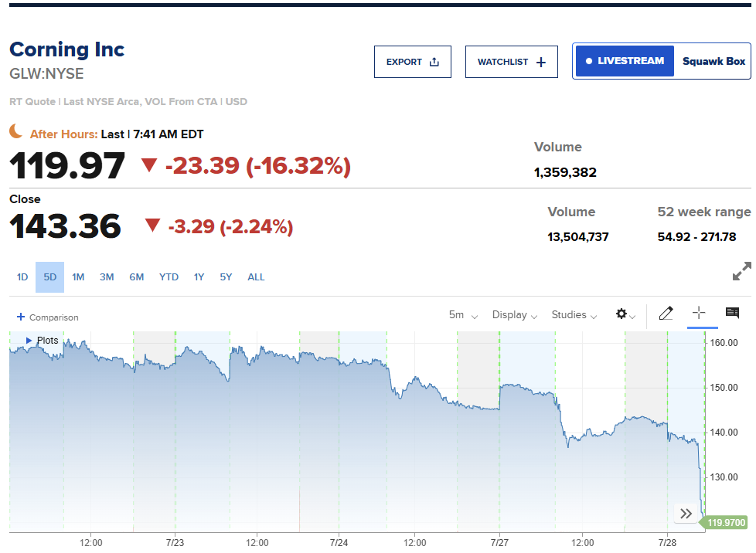Screen dimensions: 756x553
Task: Activate the crosshair tool
Action: (x=699, y=313)
